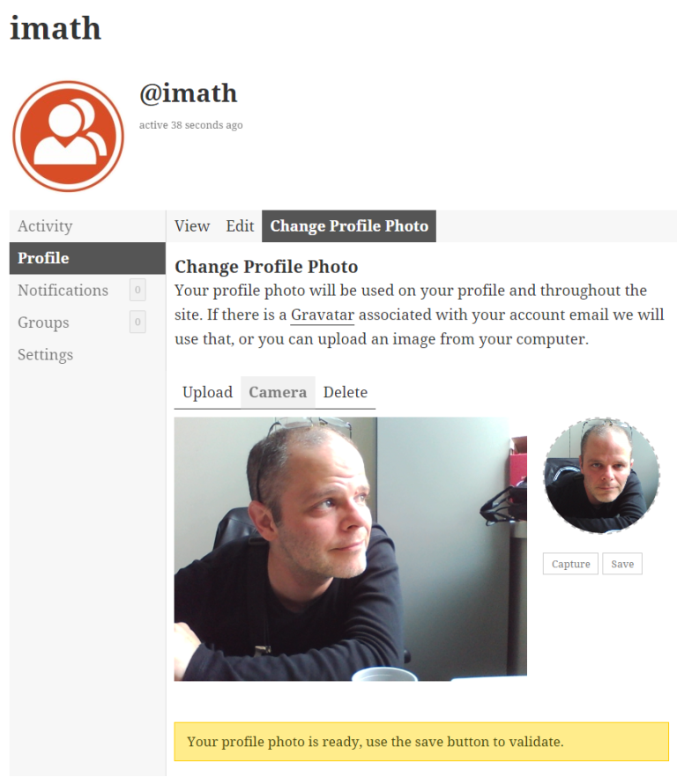The height and width of the screenshot is (784, 684).
Task: Select the Change Profile Photo tab
Action: point(349,226)
